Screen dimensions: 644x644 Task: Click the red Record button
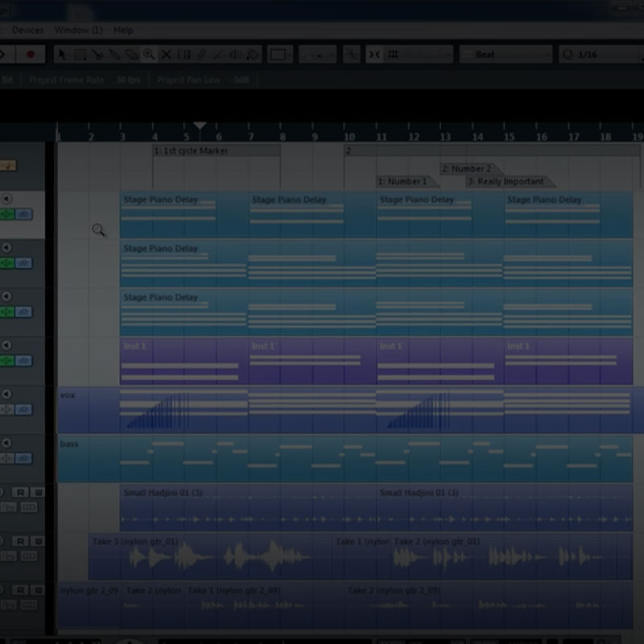pyautogui.click(x=31, y=54)
